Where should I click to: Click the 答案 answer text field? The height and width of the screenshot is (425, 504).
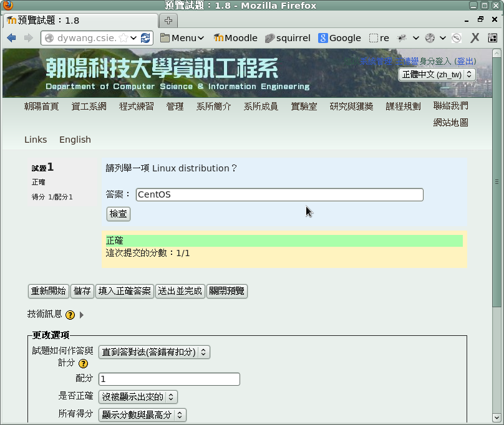pos(279,194)
